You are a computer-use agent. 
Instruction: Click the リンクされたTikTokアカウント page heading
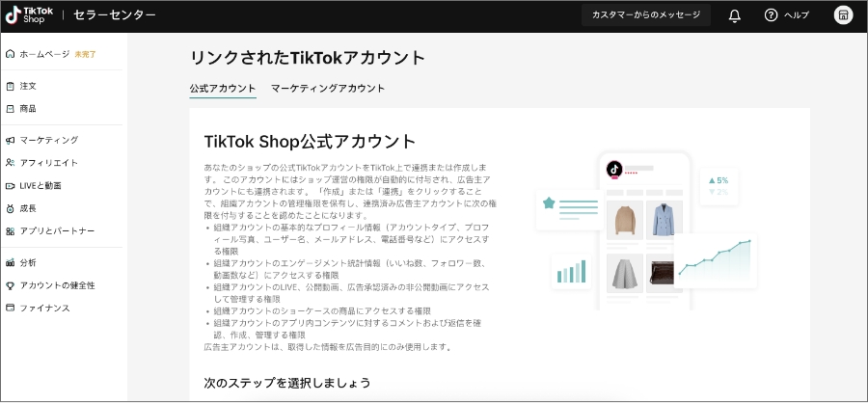308,58
